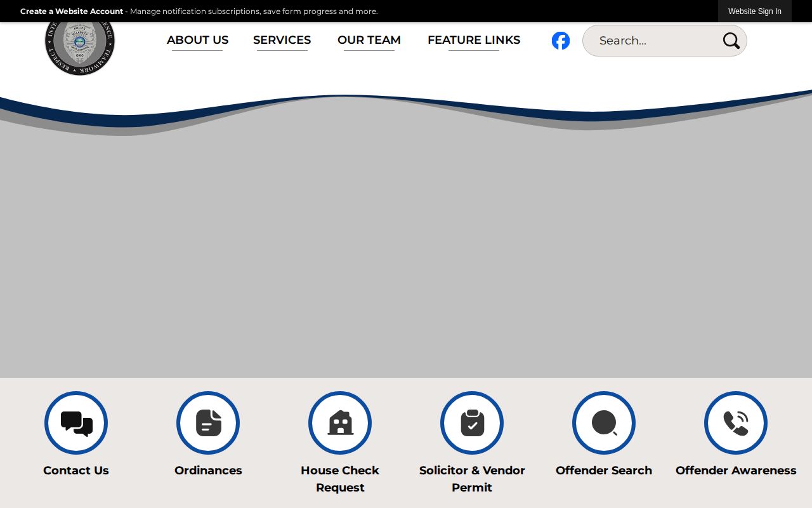Image resolution: width=812 pixels, height=508 pixels.
Task: Open the Feature Links menu
Action: pyautogui.click(x=474, y=40)
